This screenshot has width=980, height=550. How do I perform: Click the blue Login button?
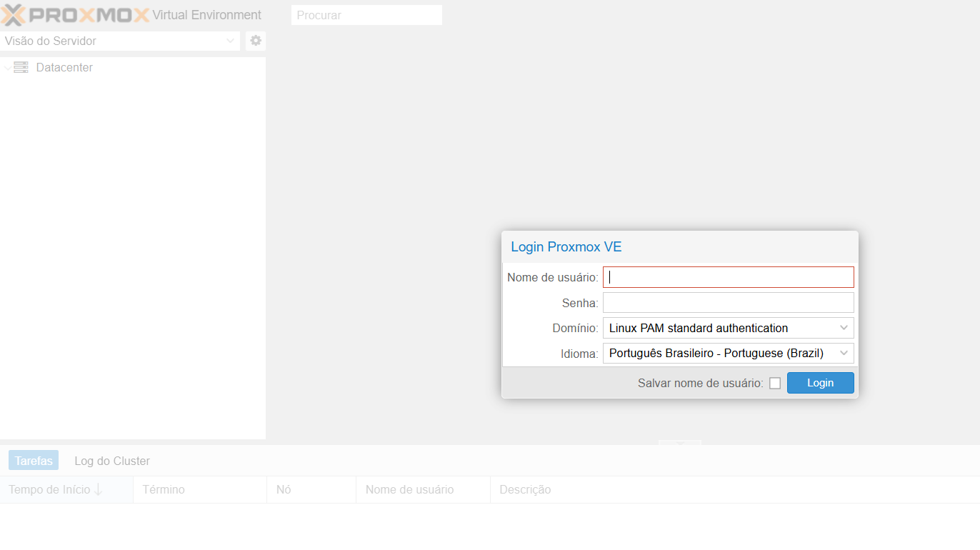(x=820, y=383)
